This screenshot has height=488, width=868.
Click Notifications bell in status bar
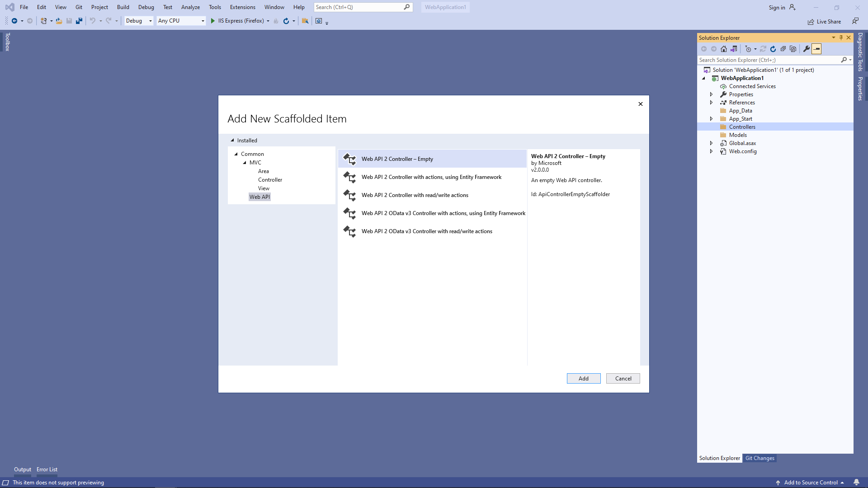point(856,482)
